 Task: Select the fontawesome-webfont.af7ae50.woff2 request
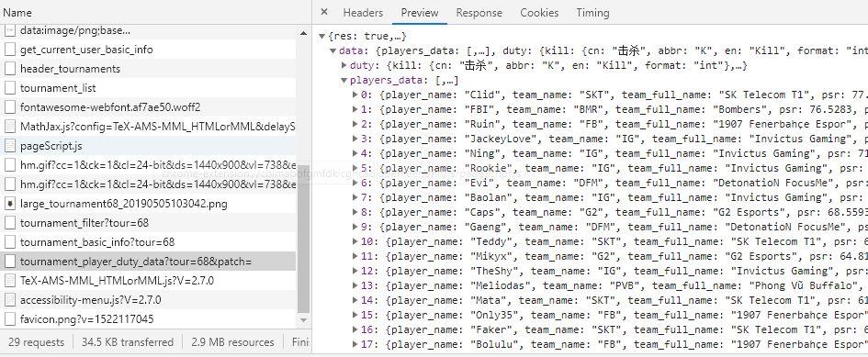pyautogui.click(x=148, y=107)
